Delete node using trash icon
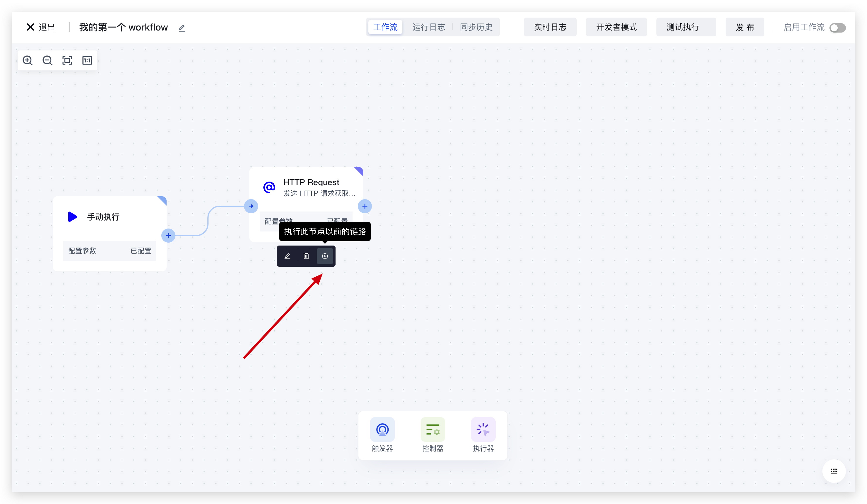Viewport: 867px width, 504px height. point(306,256)
